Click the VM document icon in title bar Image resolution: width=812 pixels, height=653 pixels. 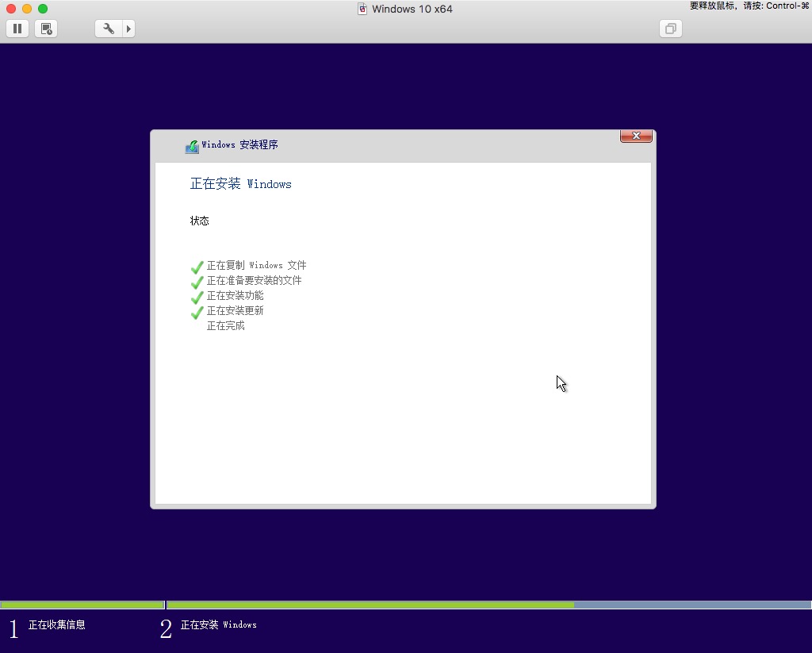(x=362, y=9)
